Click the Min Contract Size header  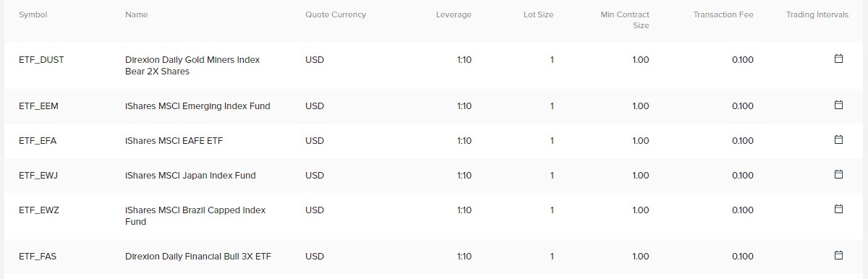(625, 20)
